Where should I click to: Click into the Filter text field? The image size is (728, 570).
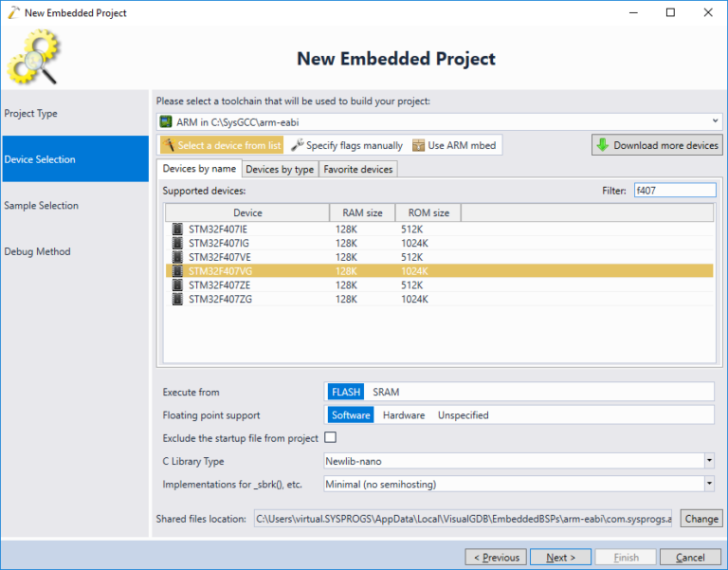[675, 190]
